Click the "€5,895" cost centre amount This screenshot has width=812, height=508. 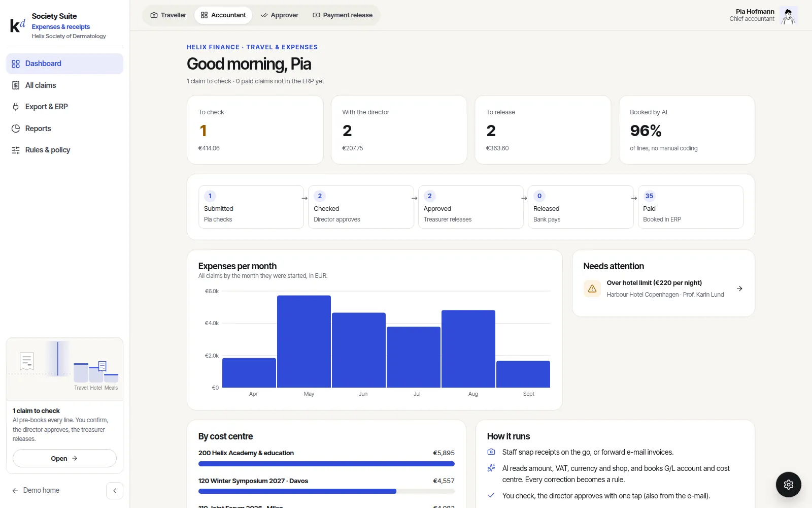pos(444,453)
